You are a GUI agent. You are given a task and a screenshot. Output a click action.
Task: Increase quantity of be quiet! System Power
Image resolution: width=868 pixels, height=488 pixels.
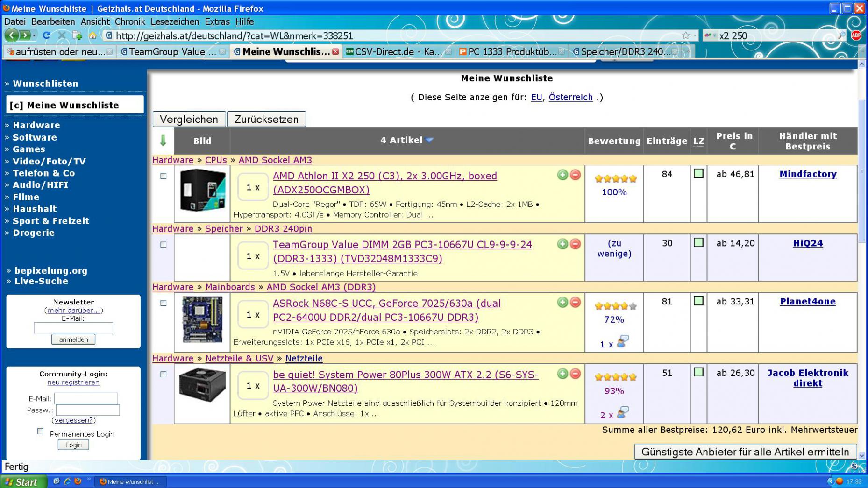562,374
